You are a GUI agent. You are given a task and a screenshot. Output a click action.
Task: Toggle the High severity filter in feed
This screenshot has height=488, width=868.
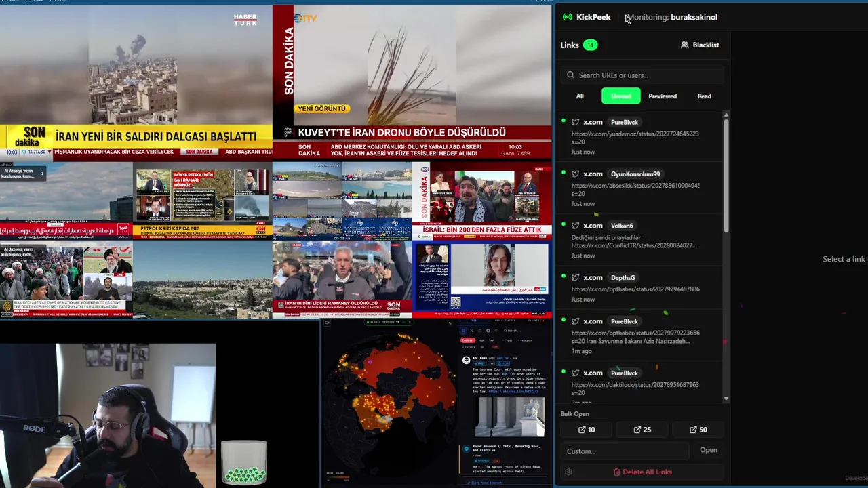point(481,340)
